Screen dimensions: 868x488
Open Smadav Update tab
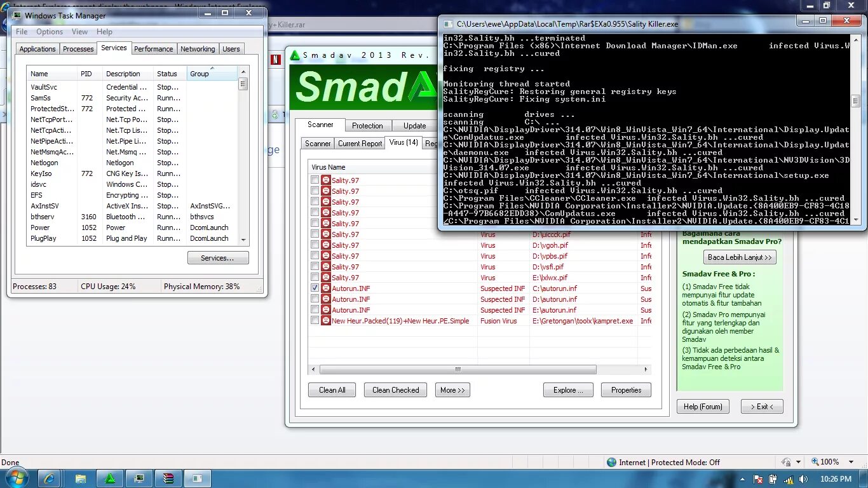coord(414,126)
